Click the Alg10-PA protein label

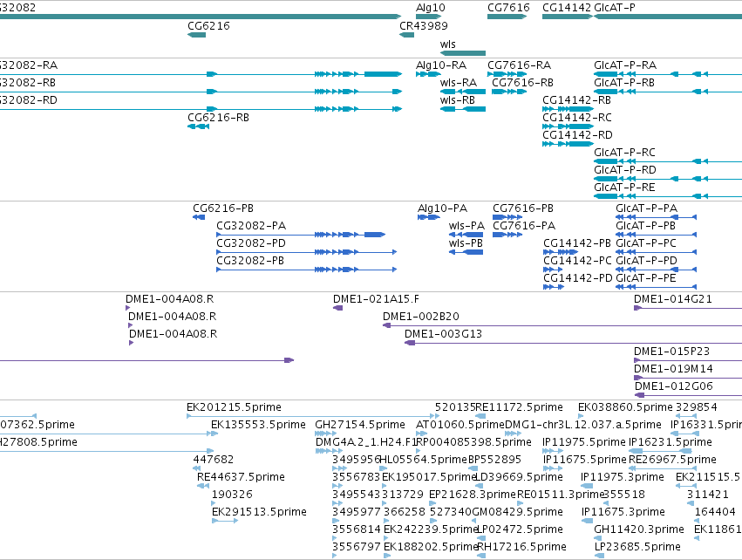(x=442, y=208)
